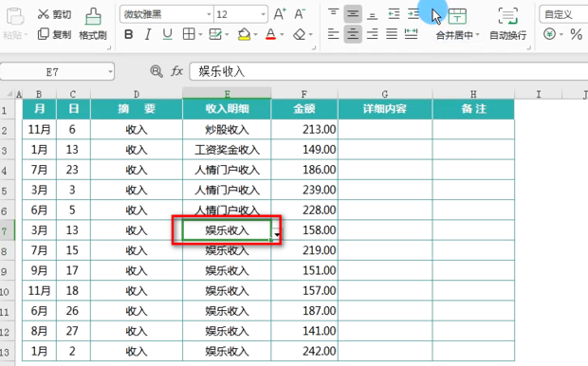Select amount cell 149.00

pyautogui.click(x=304, y=150)
